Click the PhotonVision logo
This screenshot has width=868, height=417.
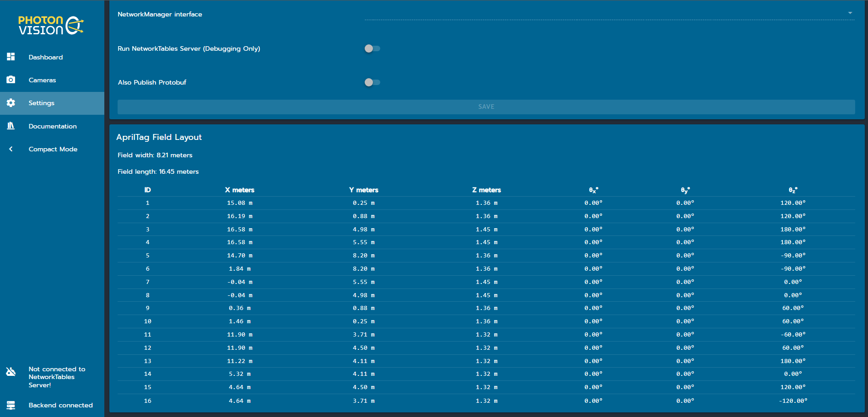51,26
